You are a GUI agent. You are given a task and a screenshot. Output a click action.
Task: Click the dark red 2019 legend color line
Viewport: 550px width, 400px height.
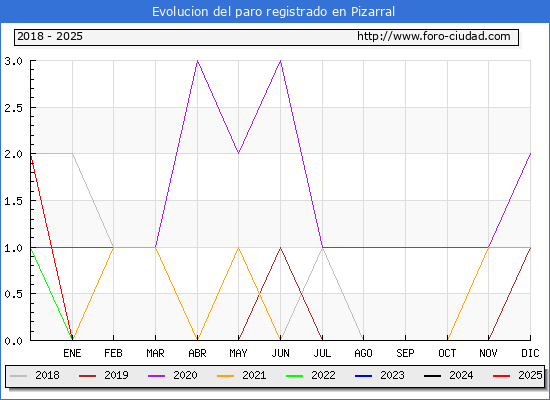pos(88,376)
